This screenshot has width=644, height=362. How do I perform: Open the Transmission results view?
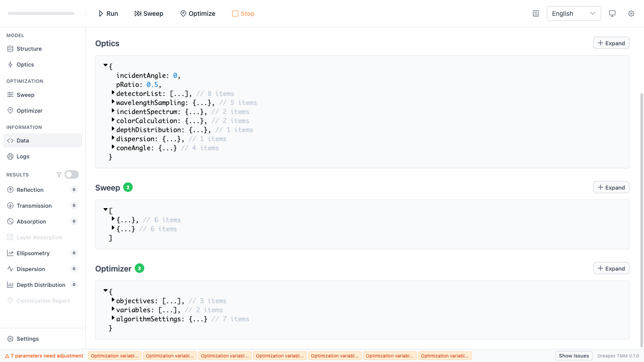coord(34,205)
